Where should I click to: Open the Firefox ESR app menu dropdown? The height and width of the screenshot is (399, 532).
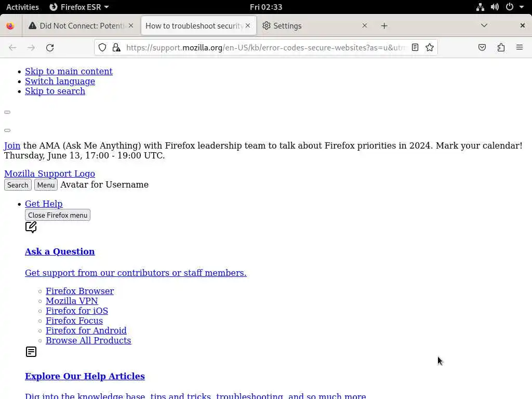(x=79, y=7)
